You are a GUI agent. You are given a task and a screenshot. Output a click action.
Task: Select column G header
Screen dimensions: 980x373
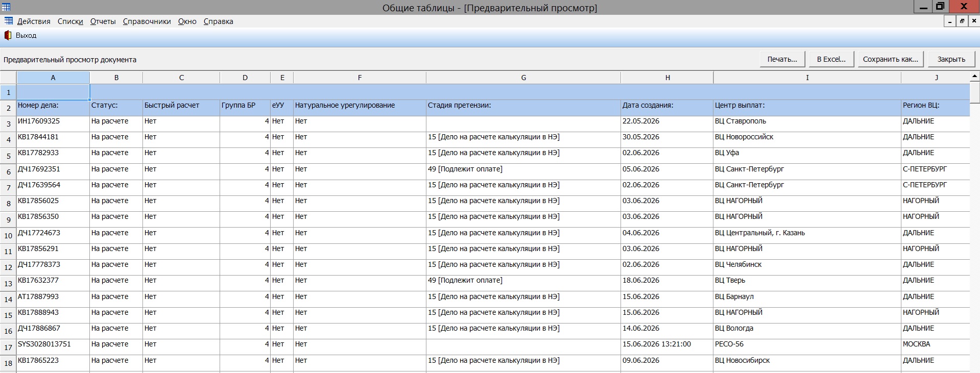click(523, 78)
